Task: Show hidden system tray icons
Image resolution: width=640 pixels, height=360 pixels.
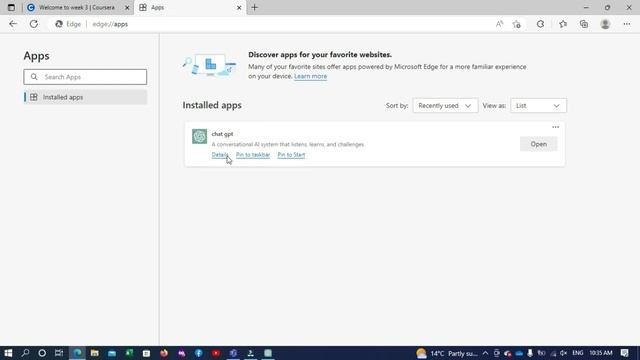Action: 485,353
